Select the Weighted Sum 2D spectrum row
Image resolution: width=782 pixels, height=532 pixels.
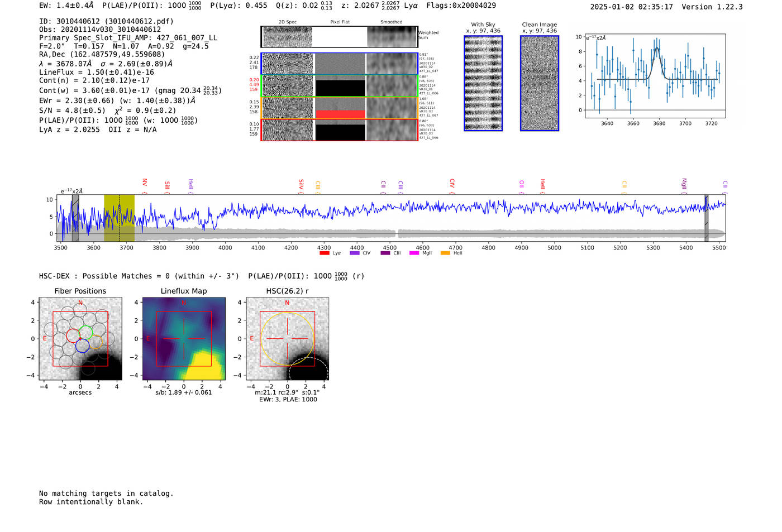pyautogui.click(x=339, y=37)
